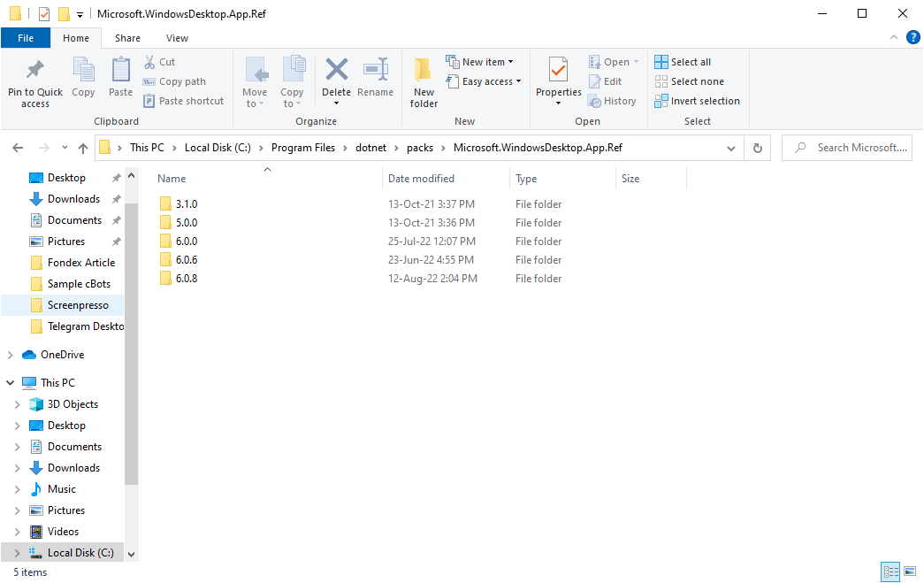This screenshot has height=583, width=924.
Task: Open the New item dropdown
Action: 479,62
